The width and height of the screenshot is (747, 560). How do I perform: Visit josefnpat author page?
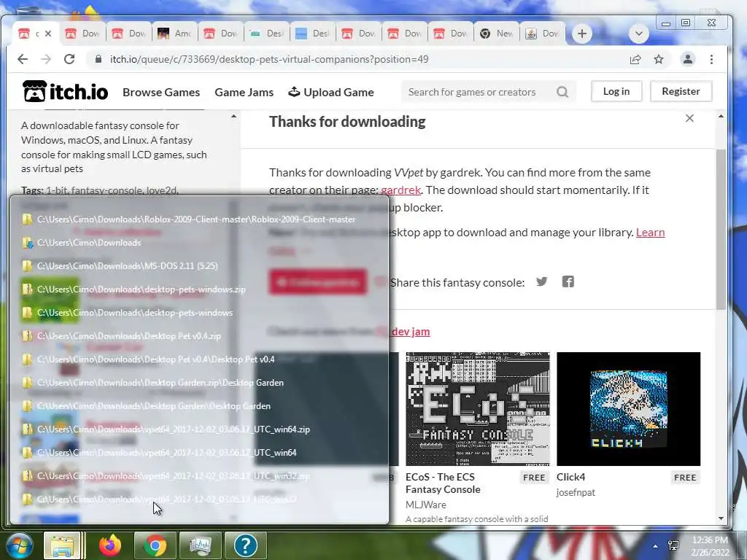pyautogui.click(x=576, y=492)
